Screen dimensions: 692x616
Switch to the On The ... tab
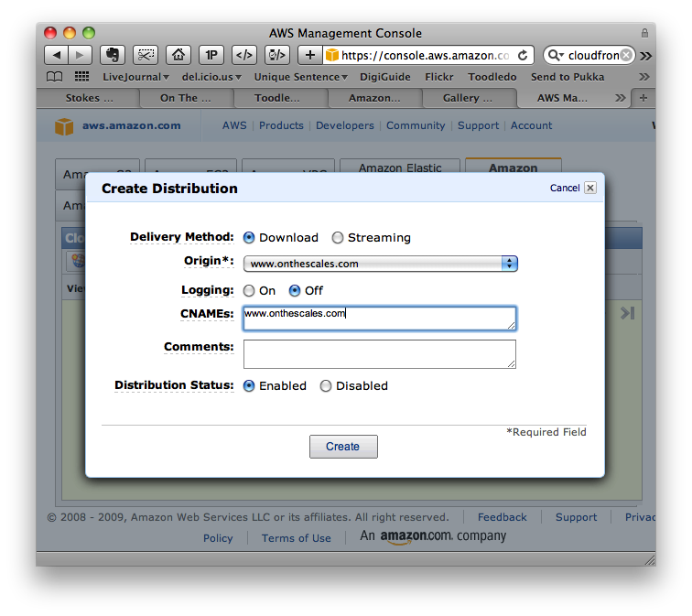[185, 98]
